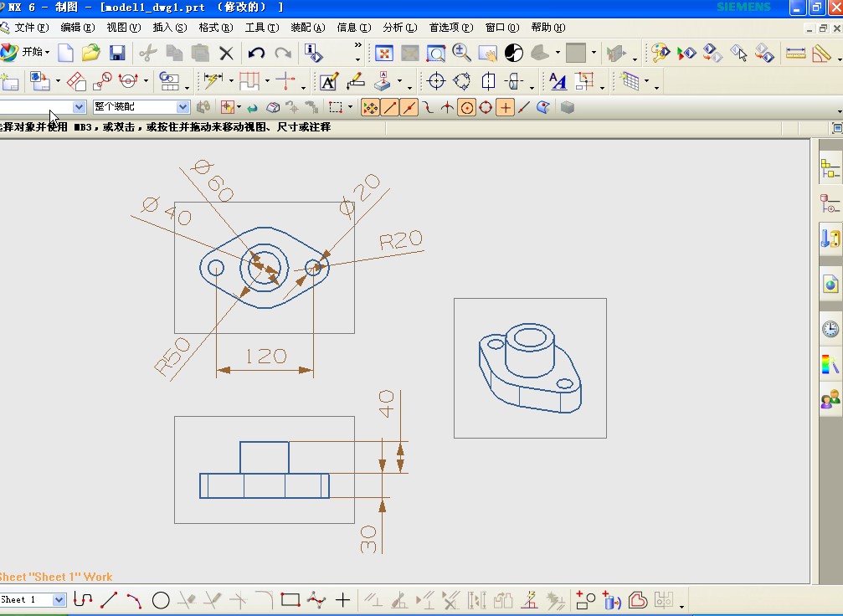Open the 首选项(P) menu
This screenshot has width=843, height=616.
click(451, 28)
